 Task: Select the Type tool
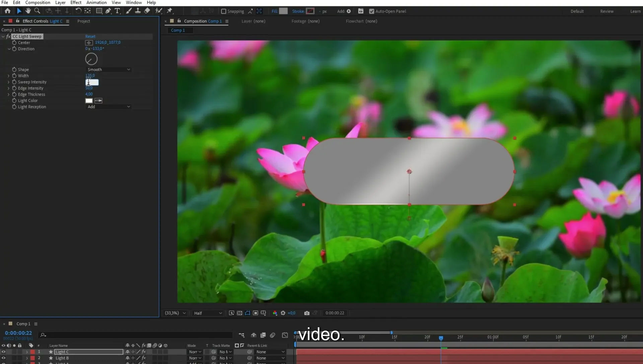tap(117, 11)
